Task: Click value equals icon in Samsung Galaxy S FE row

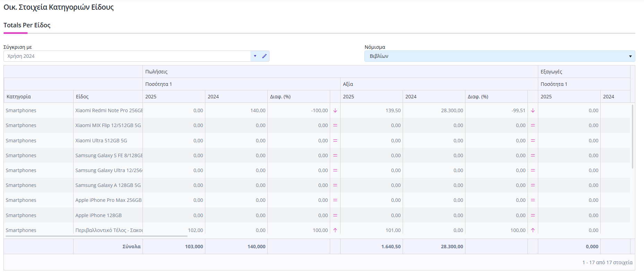Action: [x=533, y=155]
